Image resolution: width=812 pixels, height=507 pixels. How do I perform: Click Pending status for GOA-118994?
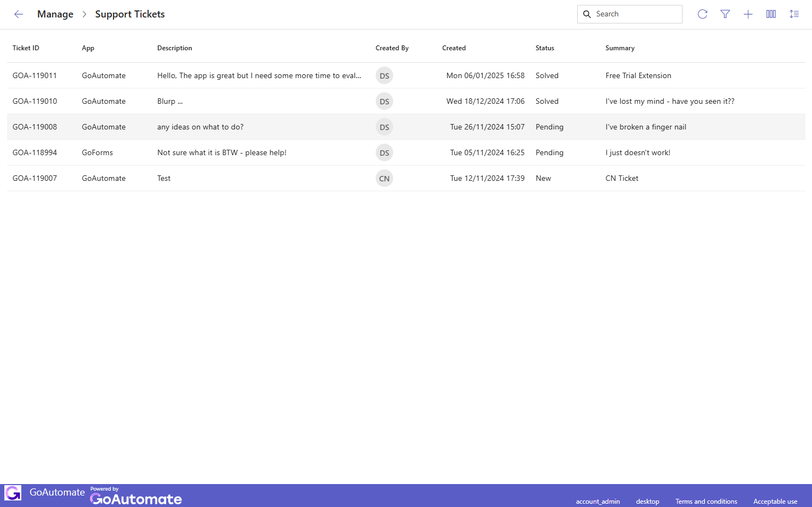(x=549, y=152)
